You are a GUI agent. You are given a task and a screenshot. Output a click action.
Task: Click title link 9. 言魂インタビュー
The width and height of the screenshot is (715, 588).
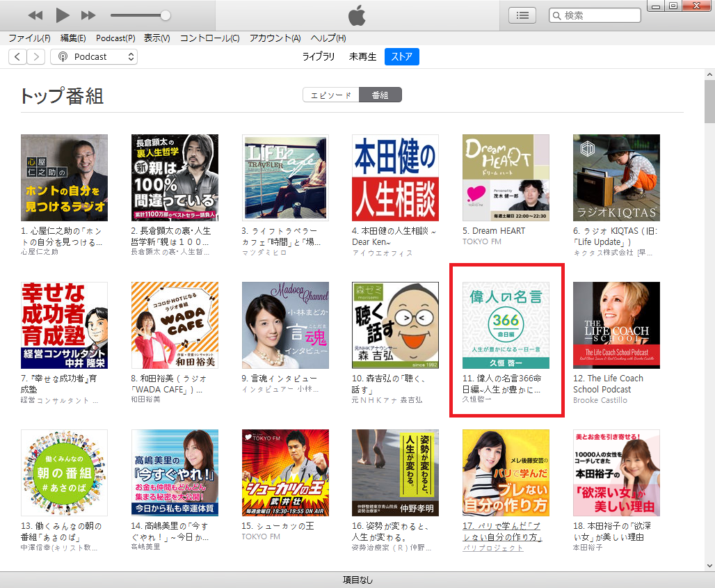[279, 378]
